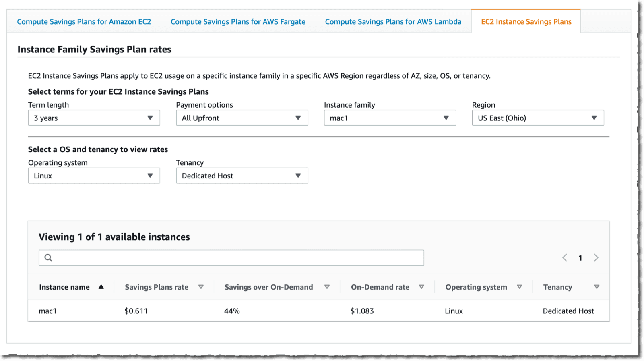Open the Term length dropdown

click(x=94, y=118)
